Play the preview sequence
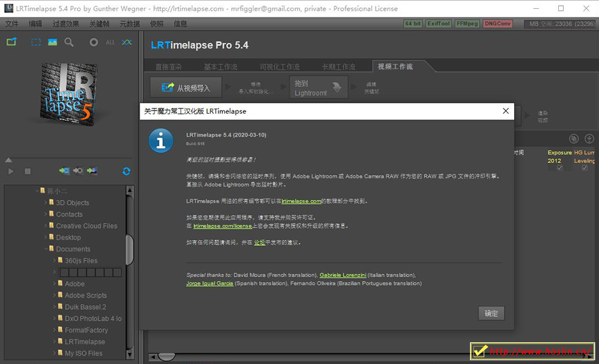This screenshot has width=599, height=364. coord(11,171)
